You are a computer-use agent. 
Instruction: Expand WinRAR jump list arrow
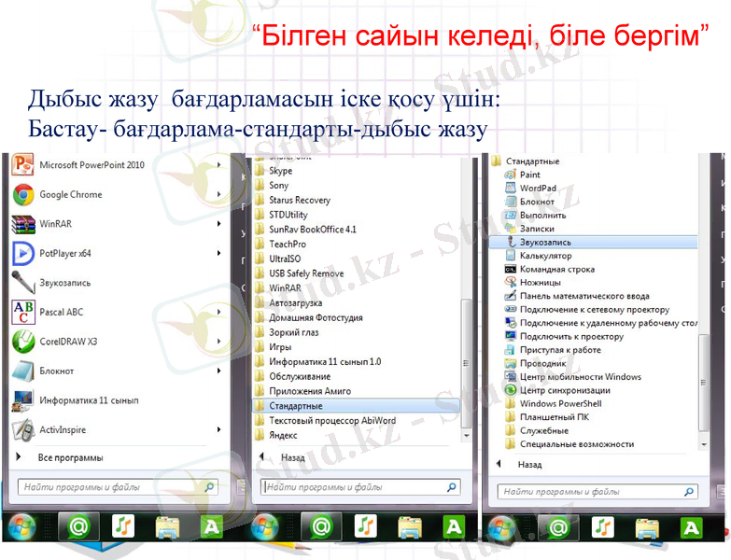[x=218, y=224]
